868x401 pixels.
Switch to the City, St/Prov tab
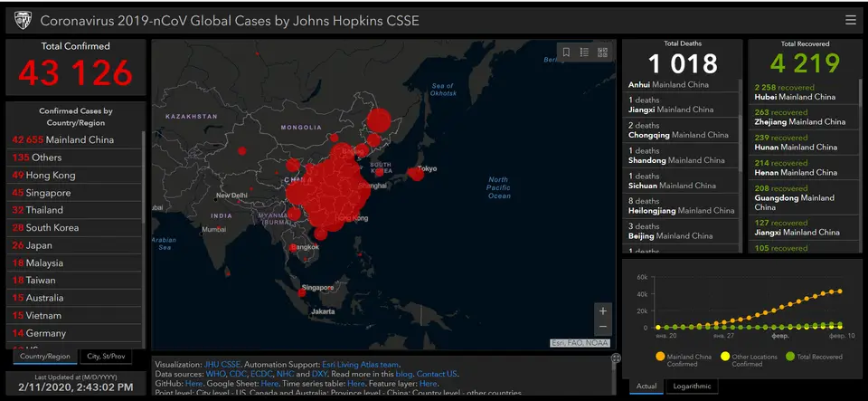pyautogui.click(x=107, y=356)
